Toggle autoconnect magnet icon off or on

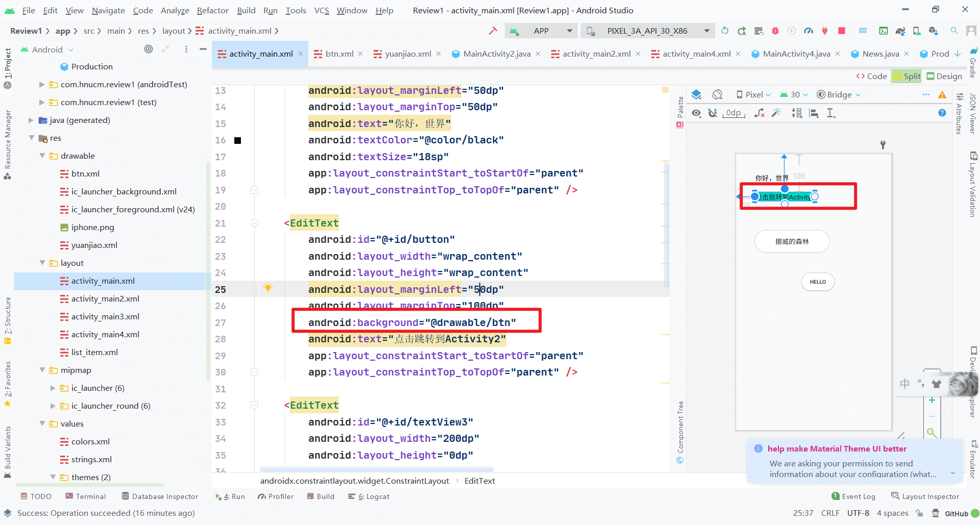pos(713,113)
